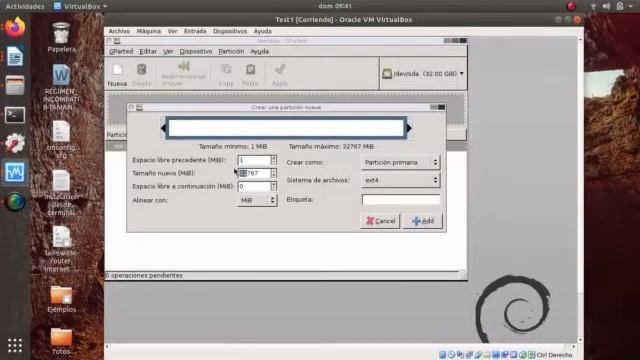This screenshot has height=360, width=640.
Task: Click the globe icon in the dock
Action: tap(15, 202)
